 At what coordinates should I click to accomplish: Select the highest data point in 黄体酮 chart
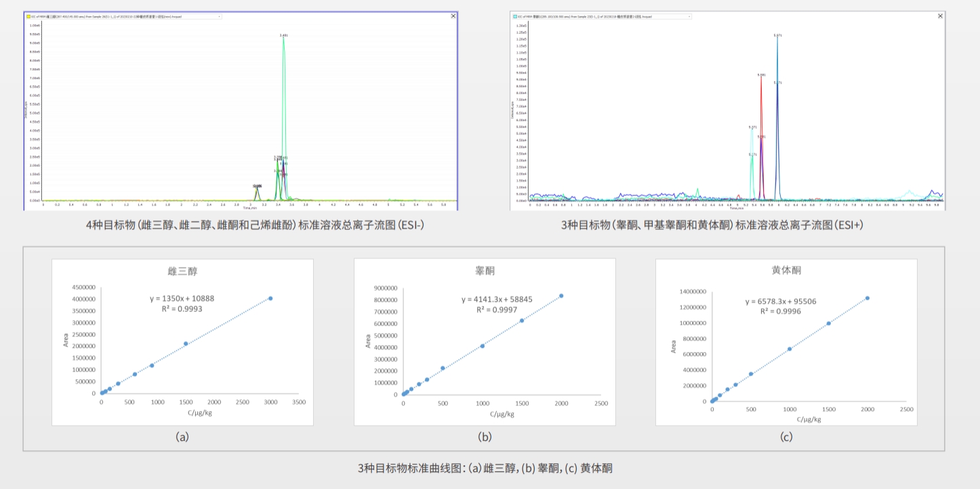click(x=867, y=298)
